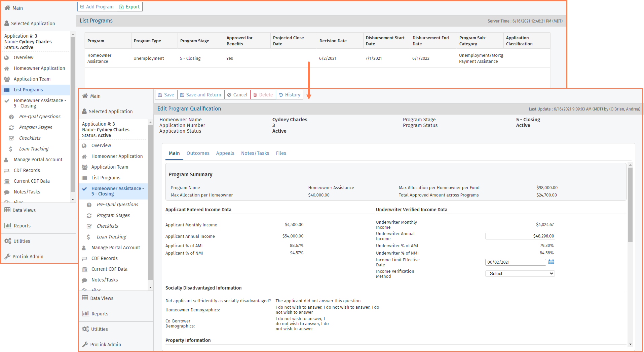Expand Data Views in the lower sidebar
Screen dimensions: 644x352
pyautogui.click(x=102, y=298)
